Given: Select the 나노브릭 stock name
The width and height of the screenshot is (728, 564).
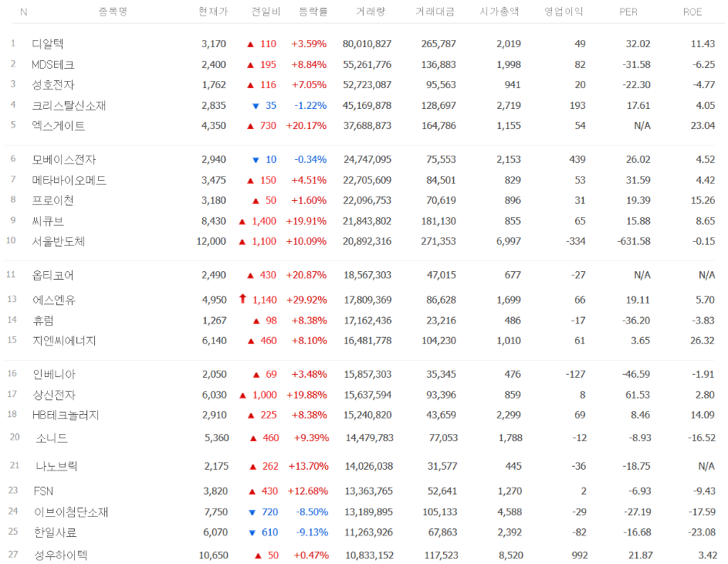Looking at the screenshot, I should pyautogui.click(x=56, y=466).
